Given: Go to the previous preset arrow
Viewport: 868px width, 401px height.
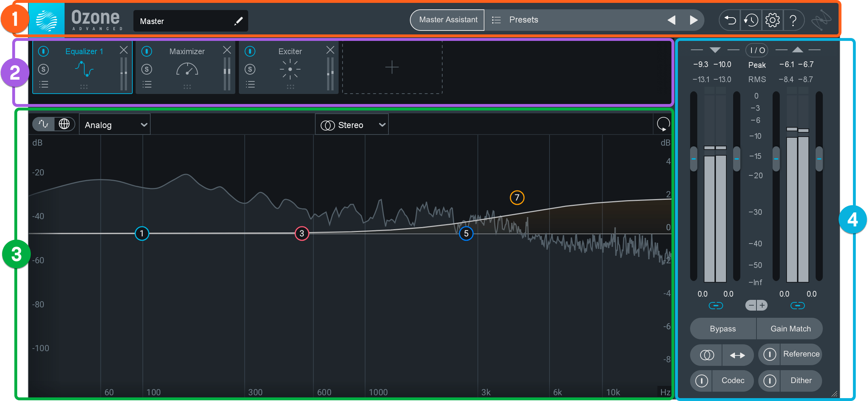Looking at the screenshot, I should 671,20.
